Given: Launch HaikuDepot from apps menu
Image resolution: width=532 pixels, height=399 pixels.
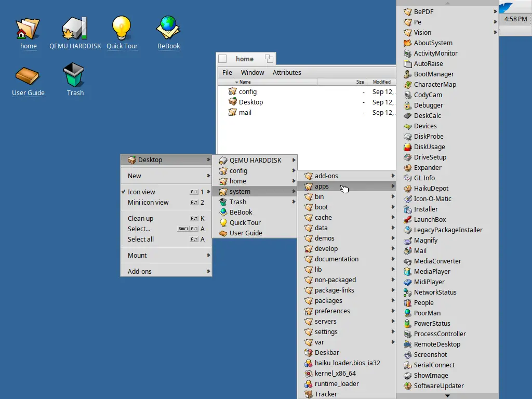Looking at the screenshot, I should 447,188.
